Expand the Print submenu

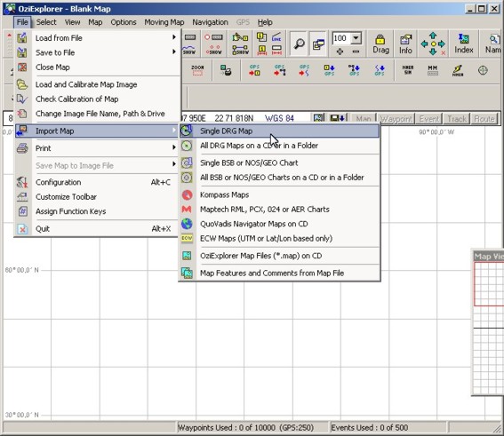(98, 148)
